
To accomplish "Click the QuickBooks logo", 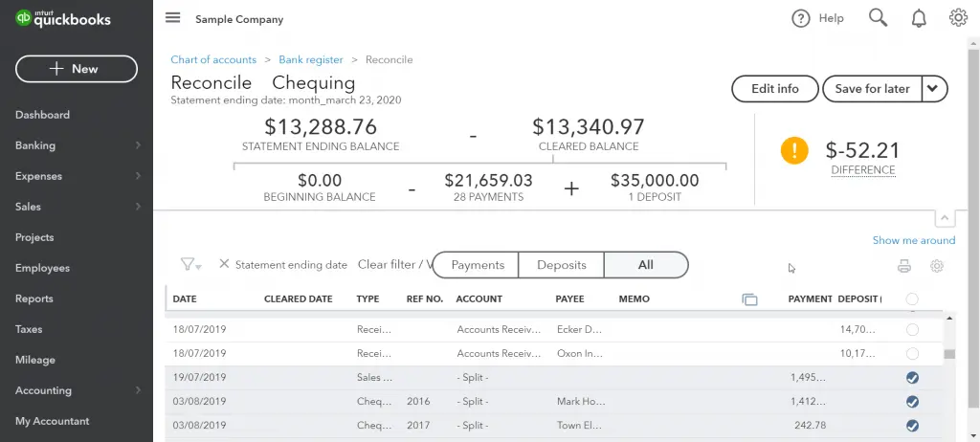I will [x=63, y=19].
